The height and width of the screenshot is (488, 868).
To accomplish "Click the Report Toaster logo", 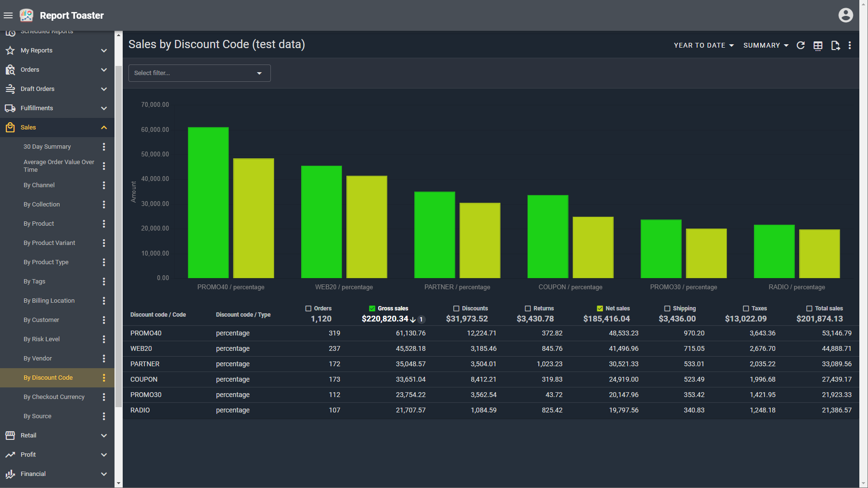I will click(x=26, y=15).
